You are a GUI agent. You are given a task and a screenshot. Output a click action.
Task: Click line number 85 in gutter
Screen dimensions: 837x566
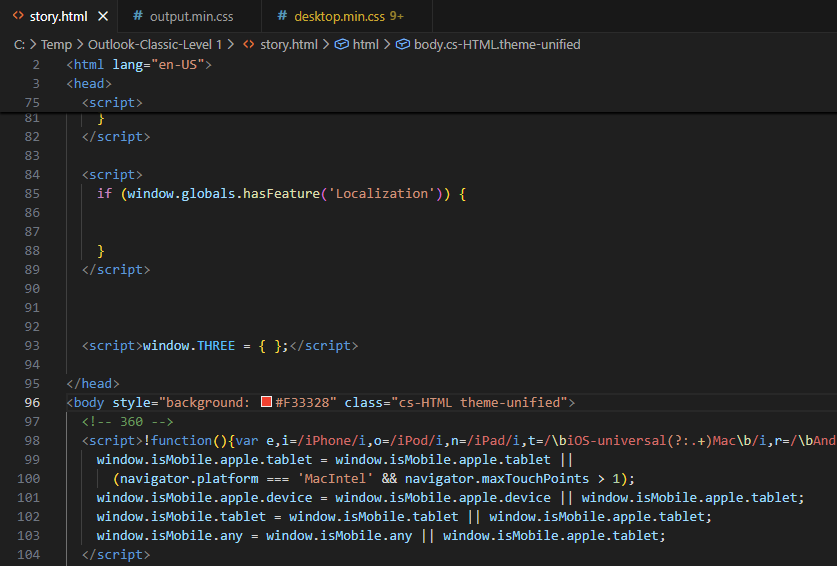32,193
